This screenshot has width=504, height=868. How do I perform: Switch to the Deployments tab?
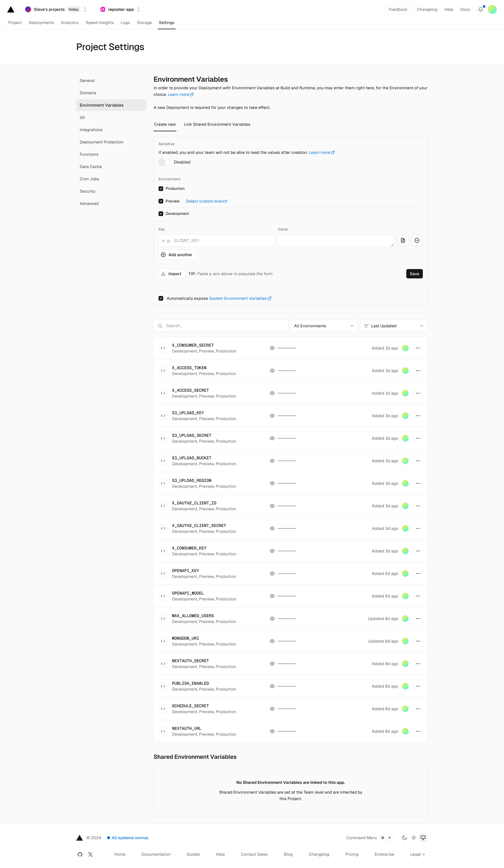41,23
